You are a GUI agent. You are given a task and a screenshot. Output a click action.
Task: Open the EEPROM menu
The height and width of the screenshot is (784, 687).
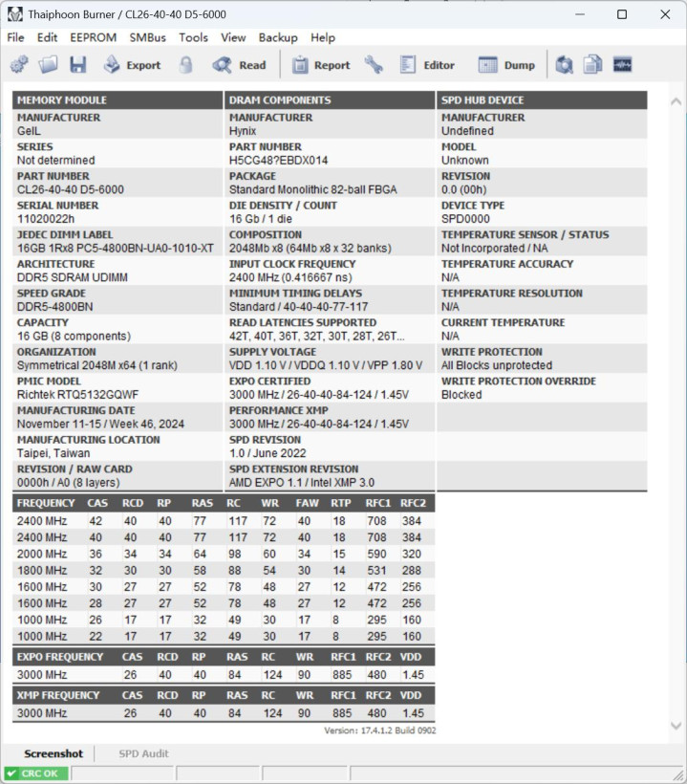coord(94,37)
